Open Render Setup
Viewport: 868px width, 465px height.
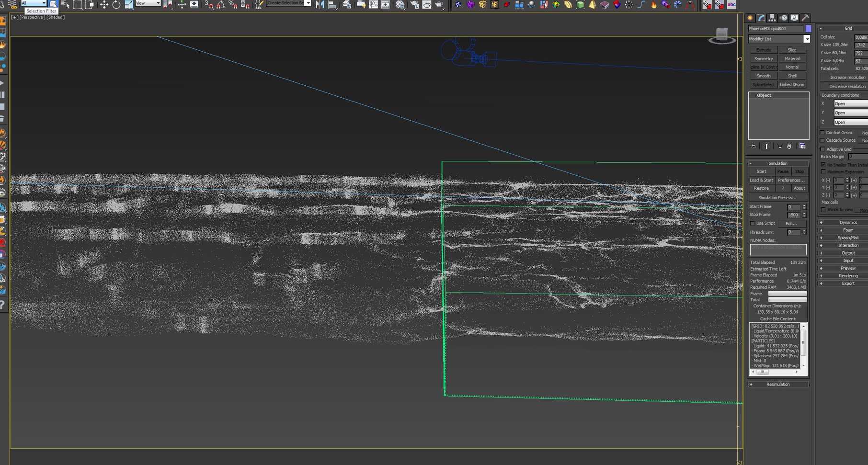[414, 5]
